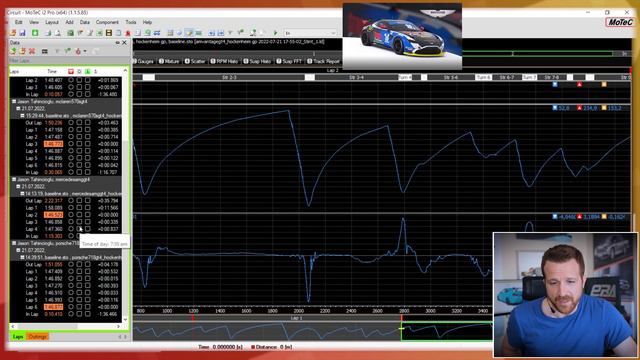Click the open folder icon in main toolbar
Viewport: 640px width, 360px height.
[13, 33]
